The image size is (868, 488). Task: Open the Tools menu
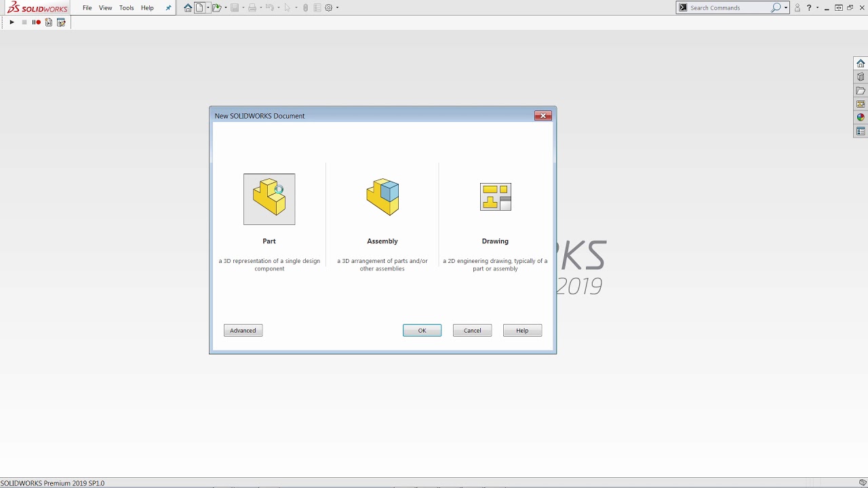[x=126, y=7]
